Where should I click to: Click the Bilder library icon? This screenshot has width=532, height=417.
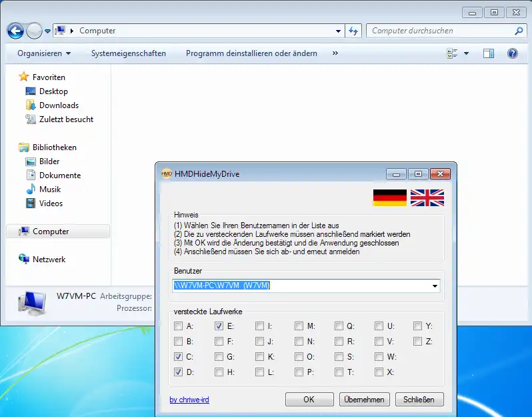[x=31, y=161]
